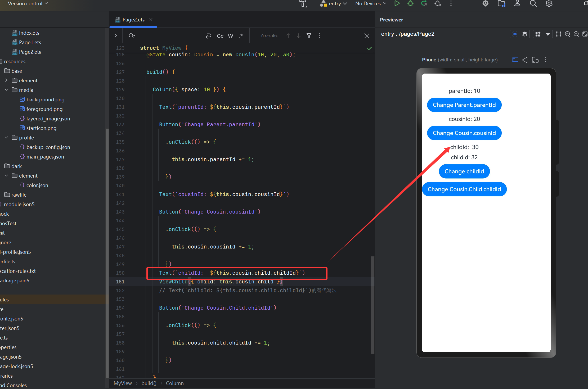588x389 pixels.
Task: Click the find search input field
Action: pos(169,36)
